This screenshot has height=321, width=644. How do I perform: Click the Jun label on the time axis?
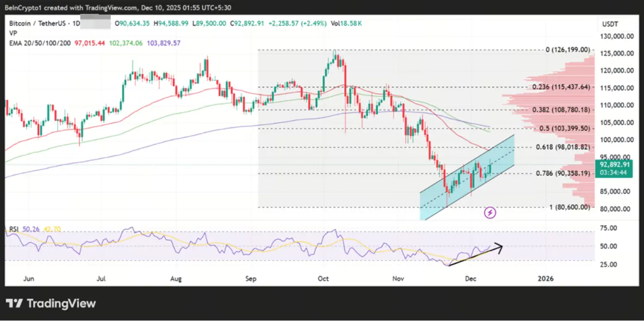point(28,279)
